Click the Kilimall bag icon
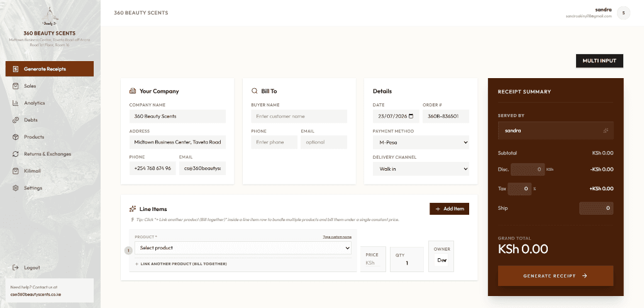 [16, 171]
